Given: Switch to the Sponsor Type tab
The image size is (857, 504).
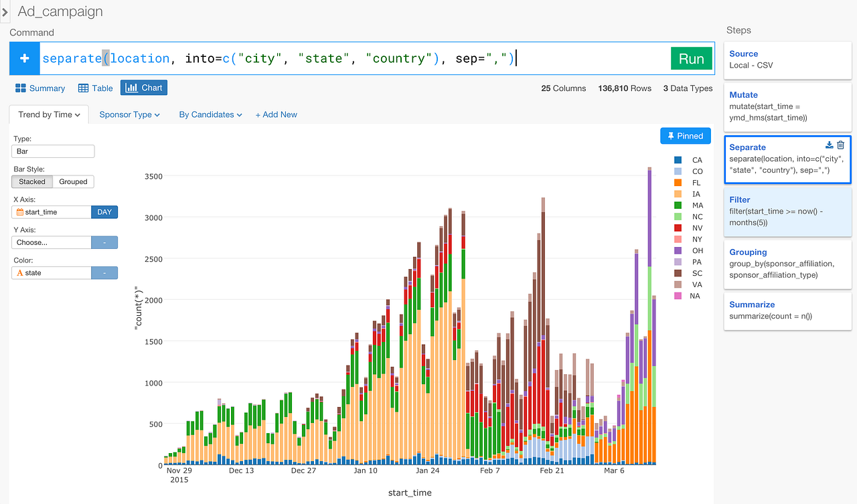Looking at the screenshot, I should pyautogui.click(x=129, y=114).
